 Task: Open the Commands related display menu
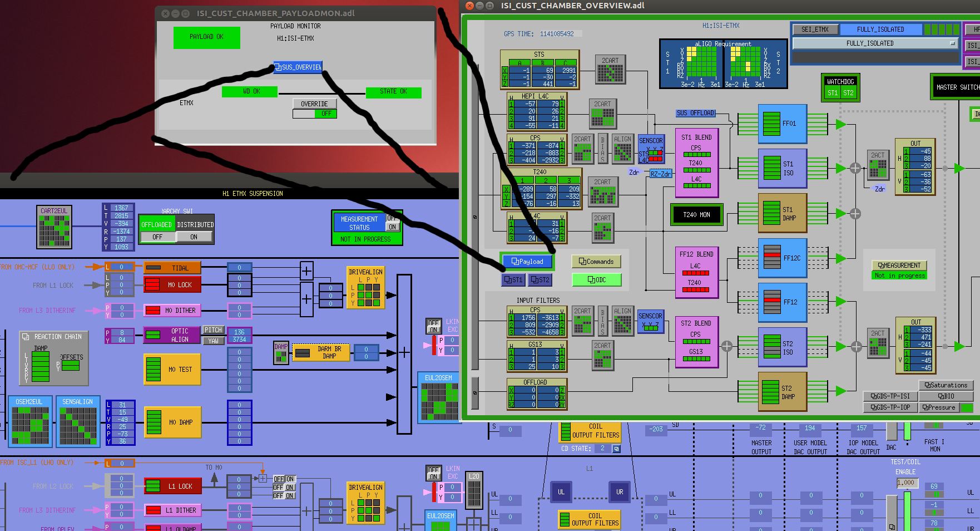click(x=596, y=262)
